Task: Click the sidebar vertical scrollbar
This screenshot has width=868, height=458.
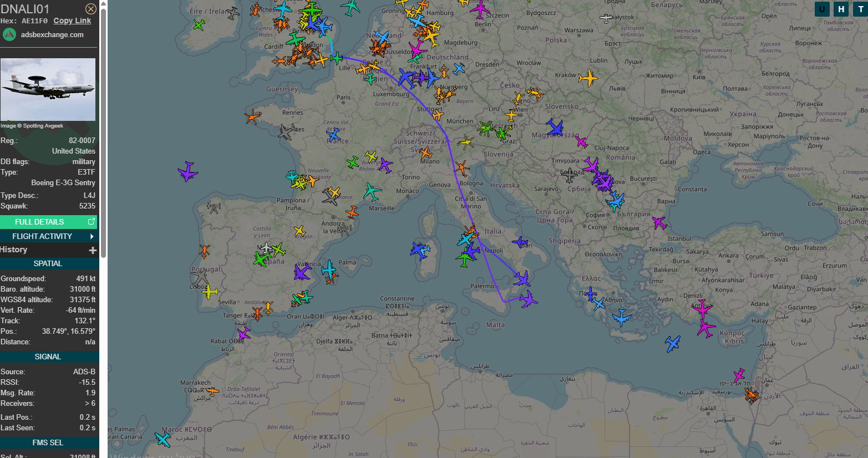Action: pos(103,128)
